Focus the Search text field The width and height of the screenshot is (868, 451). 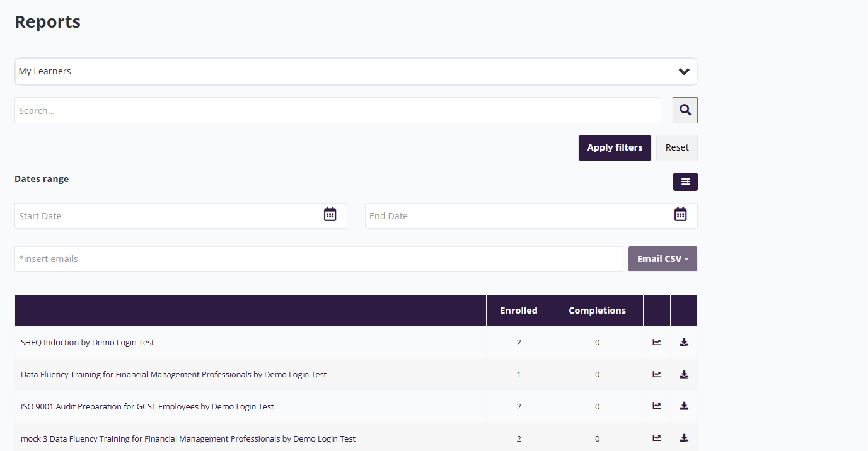pos(338,111)
